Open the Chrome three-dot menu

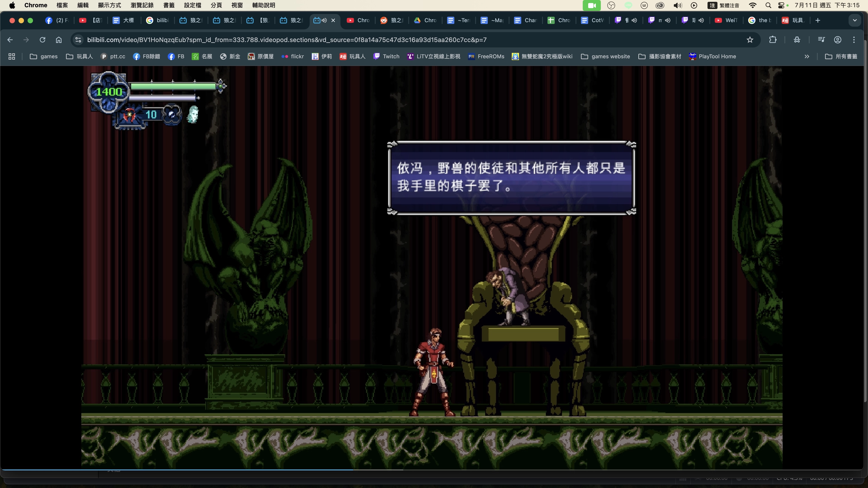(x=854, y=40)
